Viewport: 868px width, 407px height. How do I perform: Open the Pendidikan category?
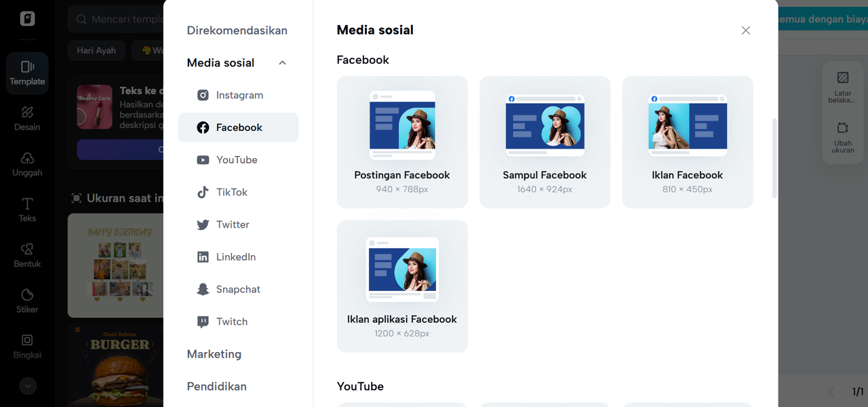(x=216, y=386)
